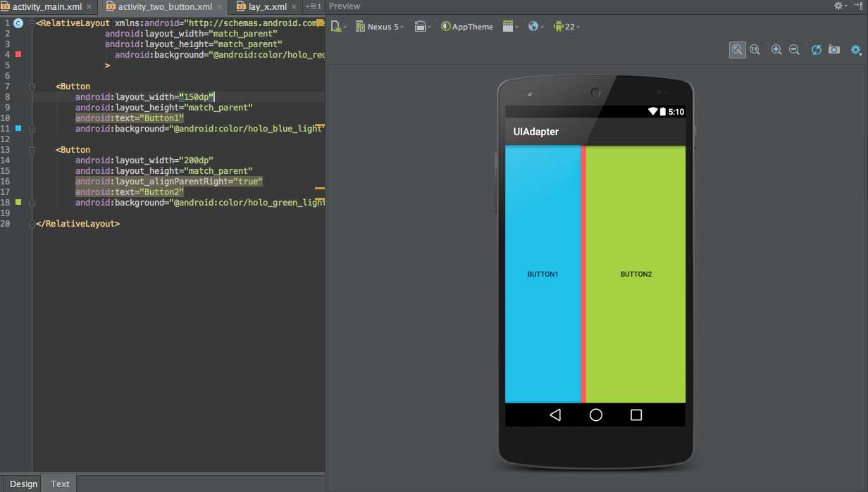Switch to the Design editor tab

coord(24,484)
